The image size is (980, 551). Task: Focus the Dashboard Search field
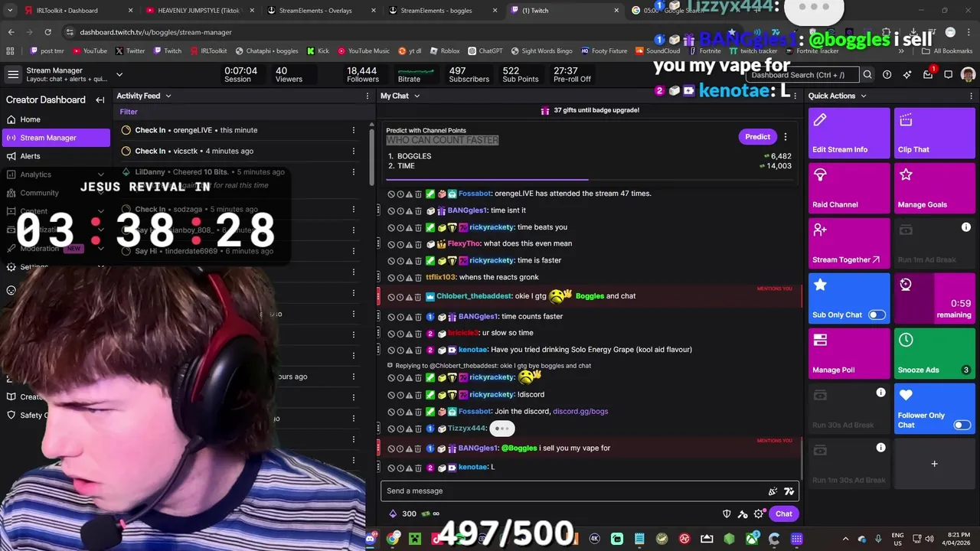click(802, 75)
